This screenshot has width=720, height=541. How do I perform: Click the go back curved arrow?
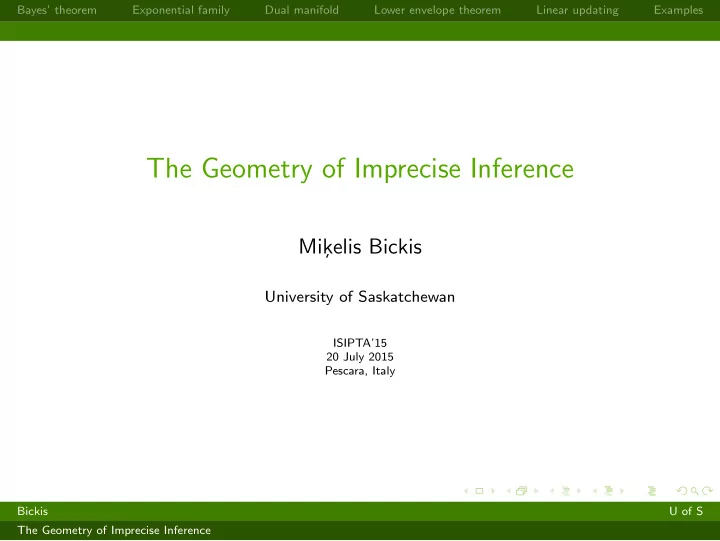[x=682, y=490]
